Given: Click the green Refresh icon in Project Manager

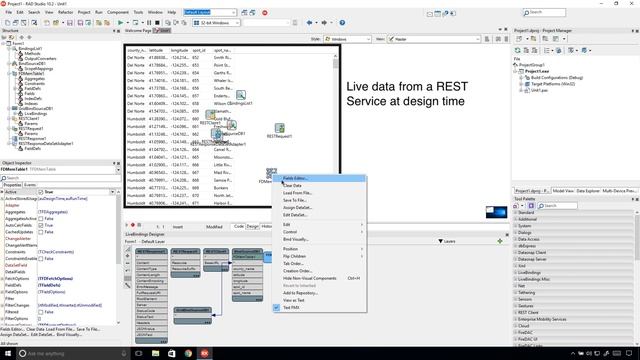Looking at the screenshot, I should (x=518, y=50).
